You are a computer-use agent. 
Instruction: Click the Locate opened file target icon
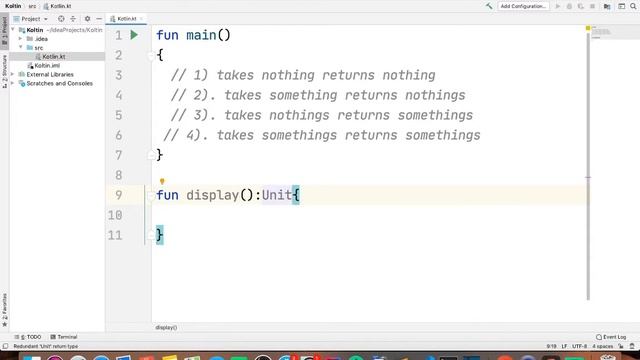pyautogui.click(x=61, y=19)
